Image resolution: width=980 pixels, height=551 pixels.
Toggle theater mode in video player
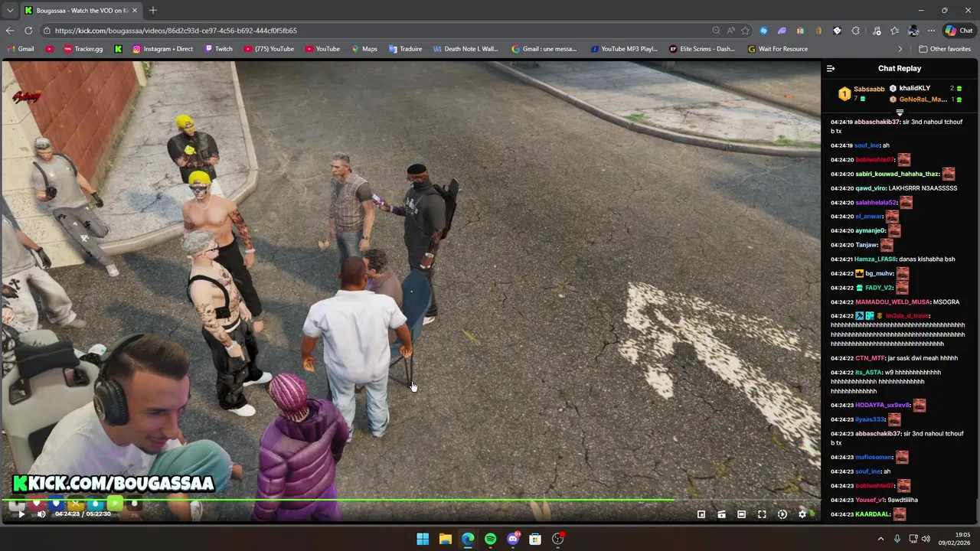(741, 514)
